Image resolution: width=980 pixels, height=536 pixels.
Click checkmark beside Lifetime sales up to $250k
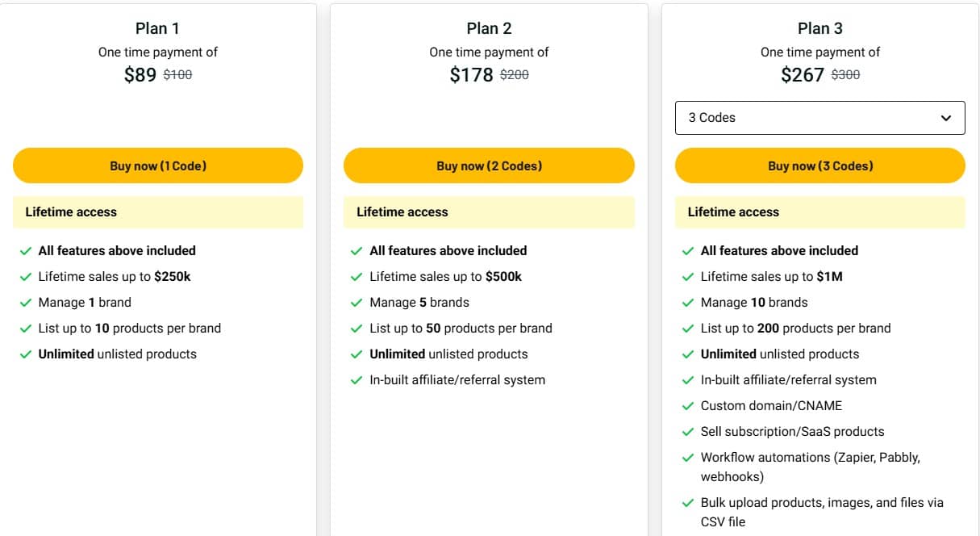point(26,277)
